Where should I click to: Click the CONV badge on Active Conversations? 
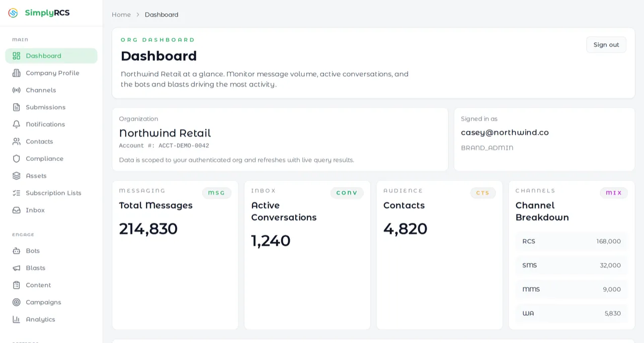347,193
